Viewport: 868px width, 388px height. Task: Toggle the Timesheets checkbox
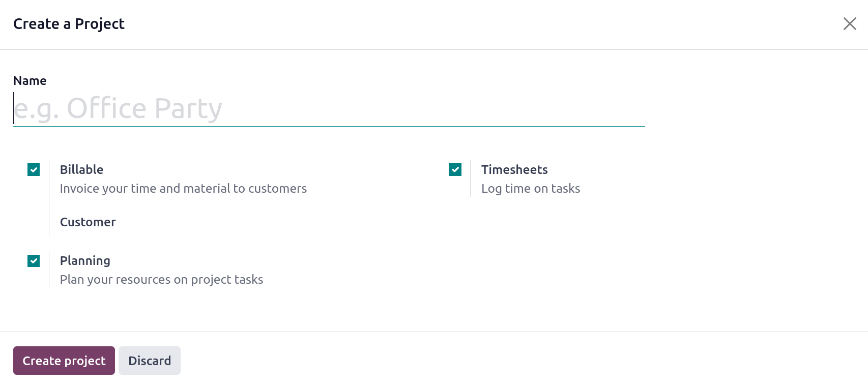455,169
